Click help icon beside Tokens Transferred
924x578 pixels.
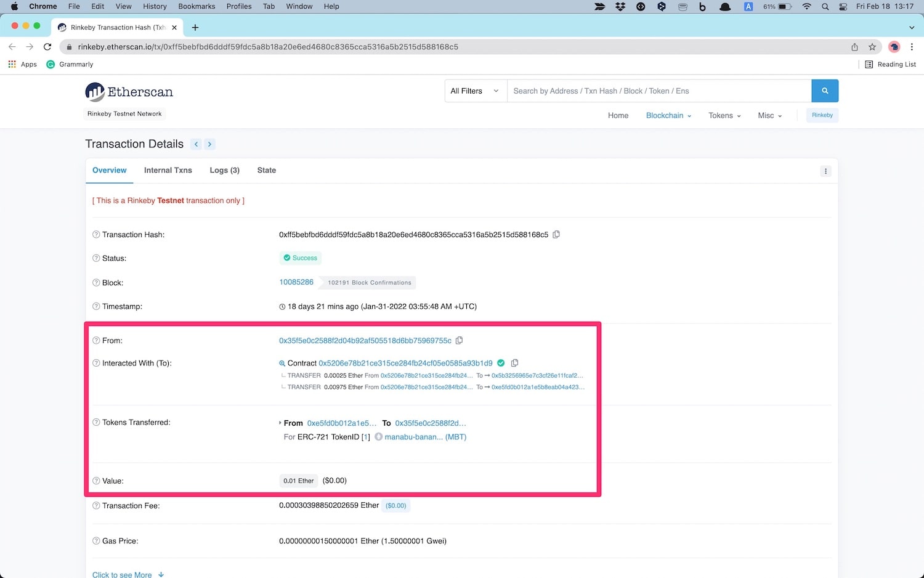click(x=96, y=422)
